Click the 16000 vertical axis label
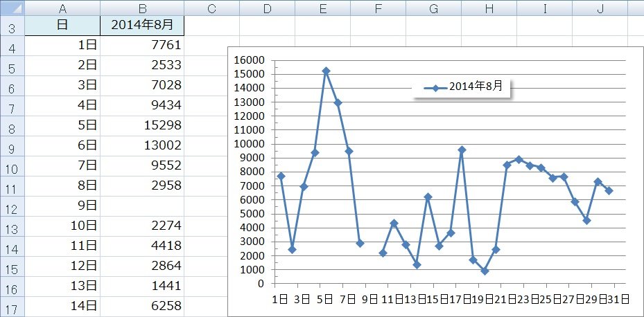 249,60
